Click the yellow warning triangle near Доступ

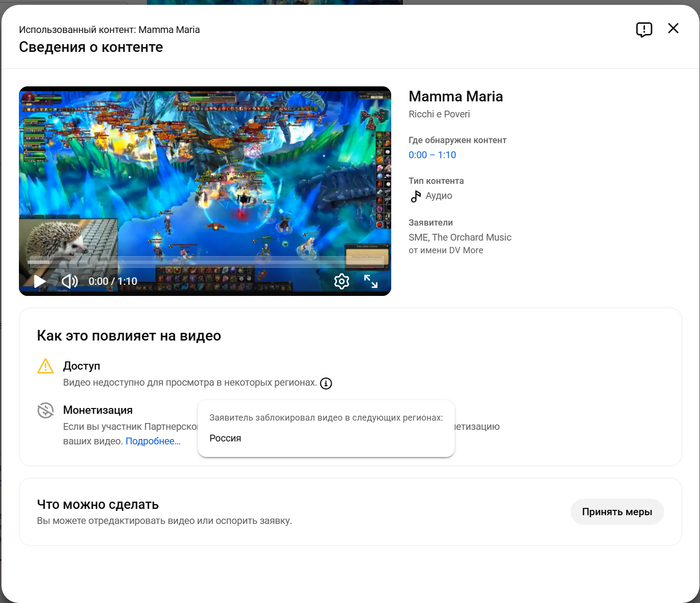(x=45, y=367)
